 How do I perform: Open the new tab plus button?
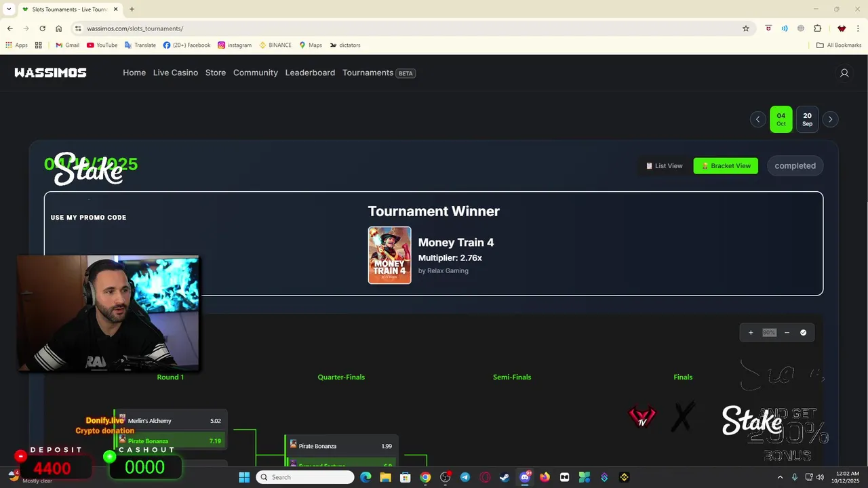pos(132,9)
